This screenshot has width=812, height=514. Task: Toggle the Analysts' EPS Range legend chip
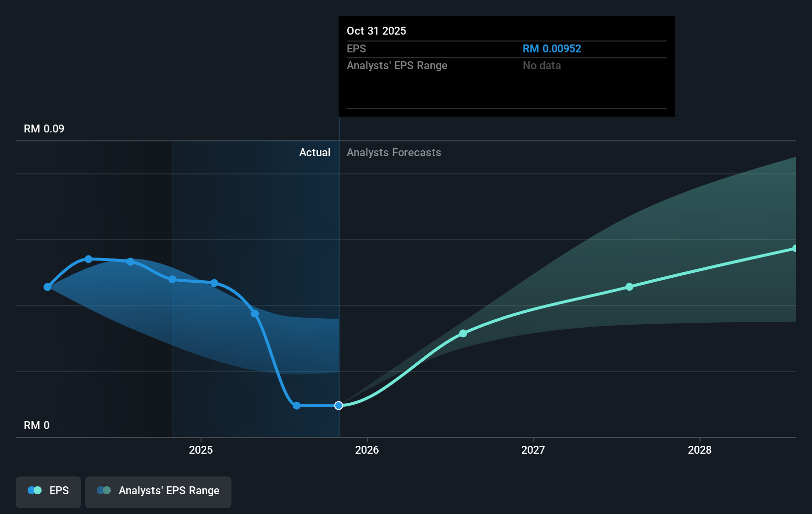[158, 491]
